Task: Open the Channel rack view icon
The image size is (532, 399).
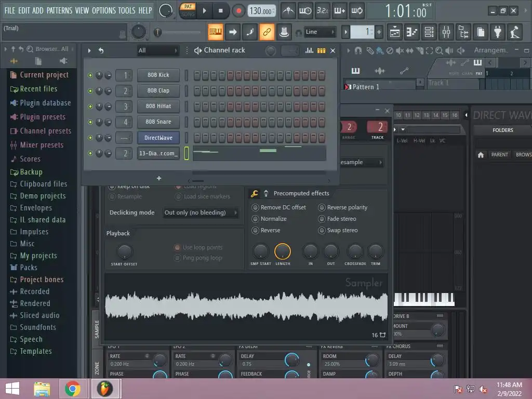Action: tap(429, 32)
